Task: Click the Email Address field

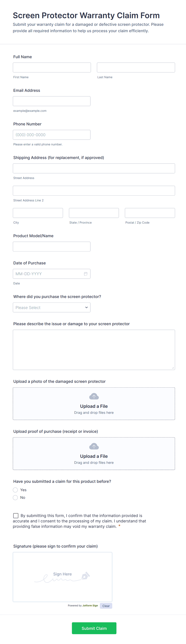Action: tap(52, 101)
